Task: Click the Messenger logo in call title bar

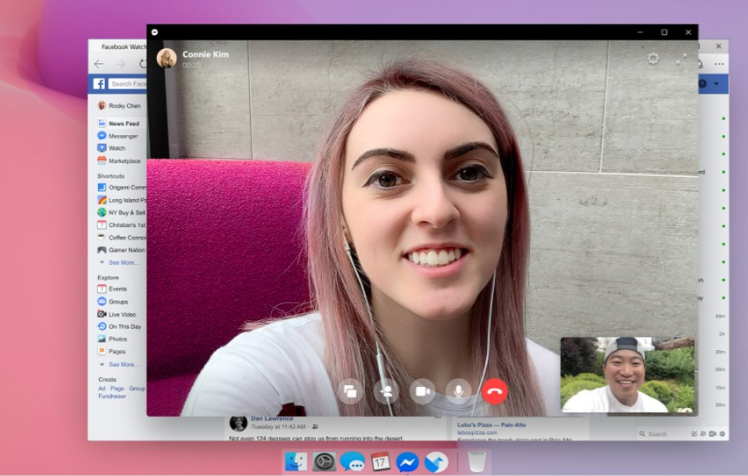Action: point(155,32)
